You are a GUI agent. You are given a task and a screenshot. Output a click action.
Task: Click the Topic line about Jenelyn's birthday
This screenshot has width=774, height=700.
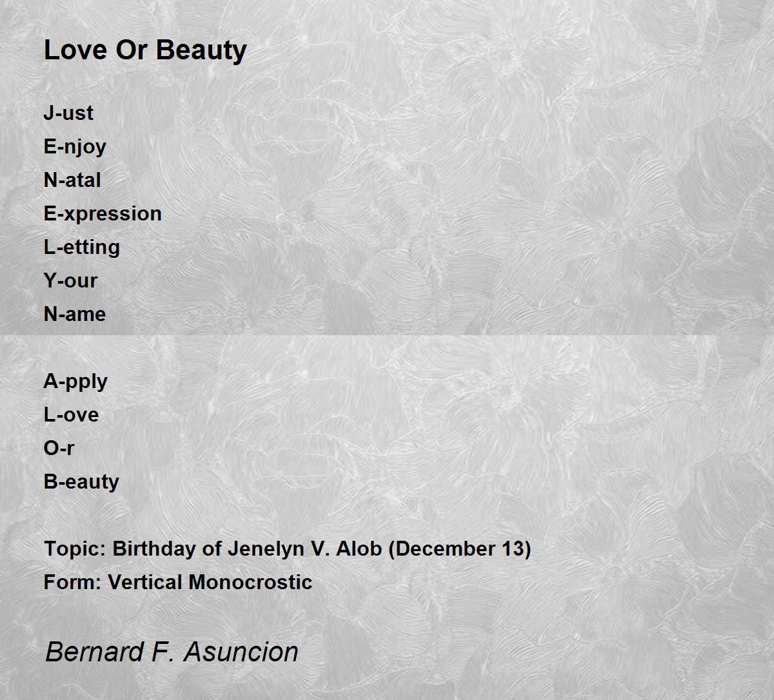point(288,549)
